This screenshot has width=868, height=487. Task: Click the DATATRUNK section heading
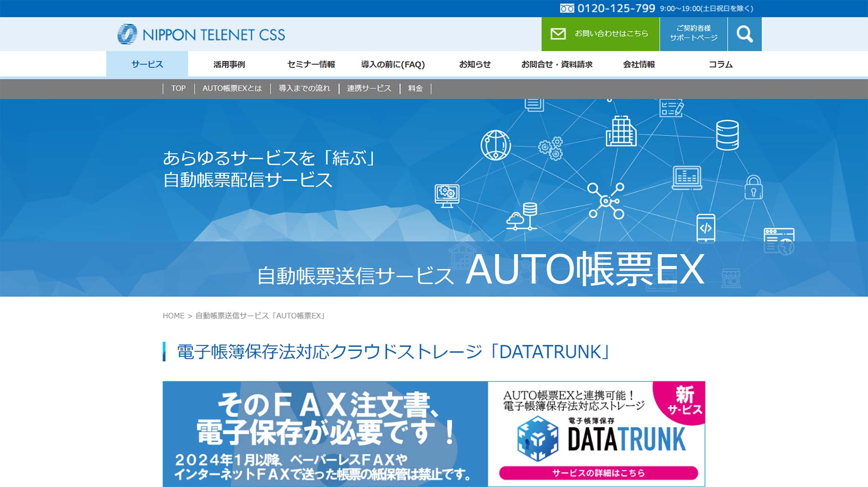coord(393,352)
